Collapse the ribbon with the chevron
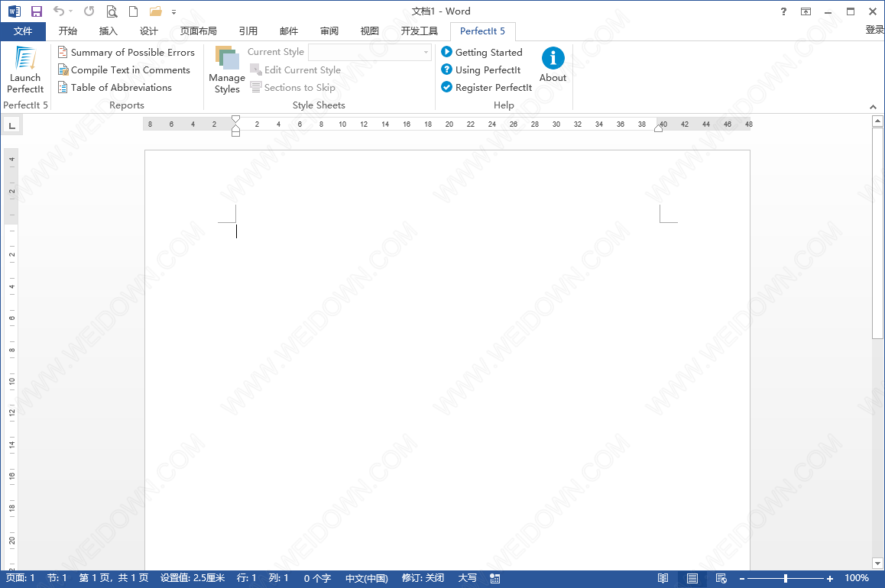 coord(873,107)
